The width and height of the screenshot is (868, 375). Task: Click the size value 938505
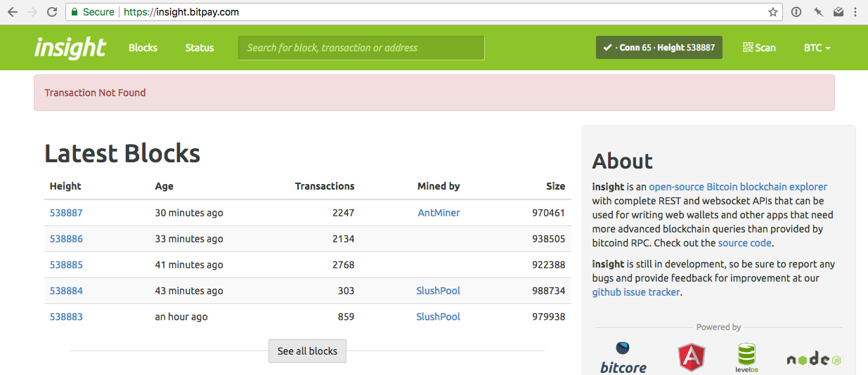coord(548,239)
